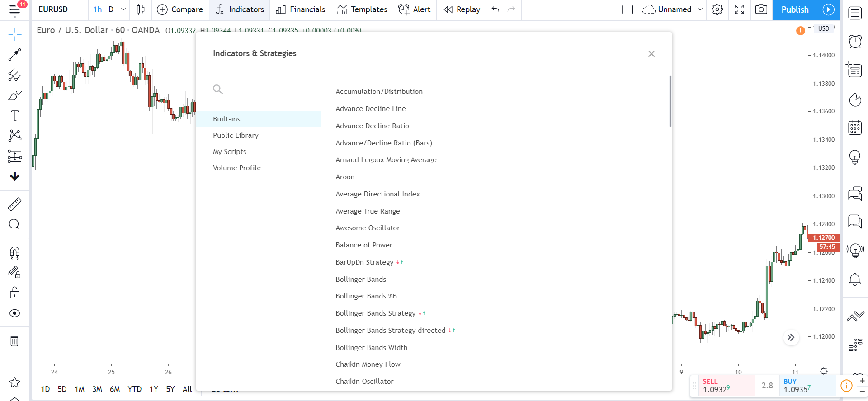The image size is (868, 401).
Task: Click the indicator search field
Action: (259, 89)
